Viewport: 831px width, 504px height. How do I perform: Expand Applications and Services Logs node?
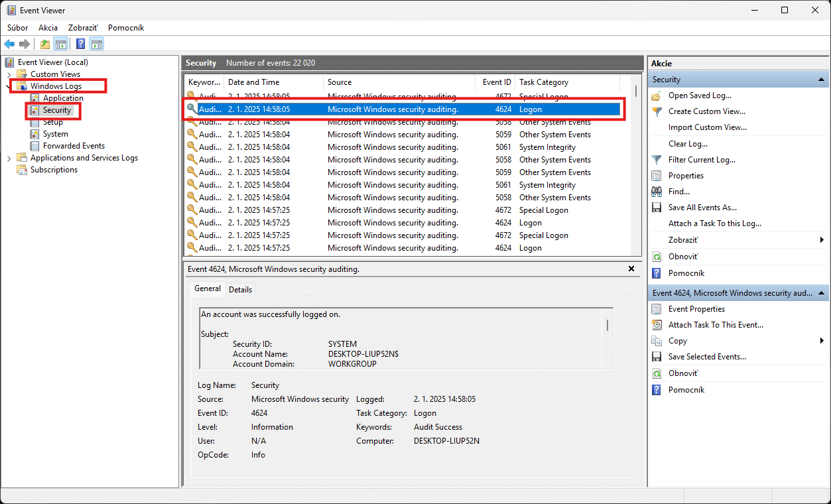coord(9,158)
